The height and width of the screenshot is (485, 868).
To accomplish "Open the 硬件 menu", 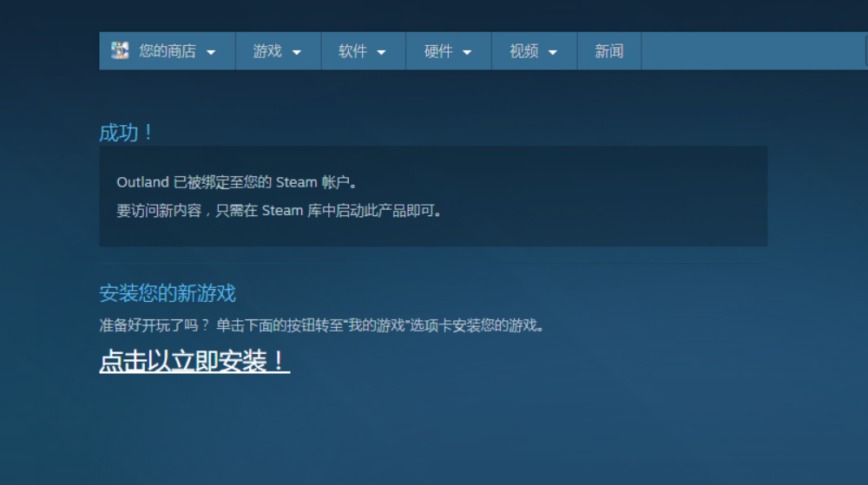I will point(449,51).
